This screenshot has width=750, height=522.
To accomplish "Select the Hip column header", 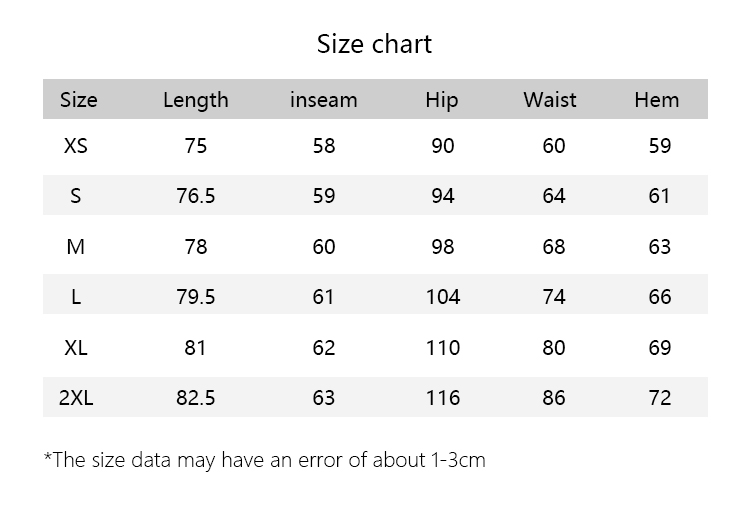I will click(x=442, y=100).
